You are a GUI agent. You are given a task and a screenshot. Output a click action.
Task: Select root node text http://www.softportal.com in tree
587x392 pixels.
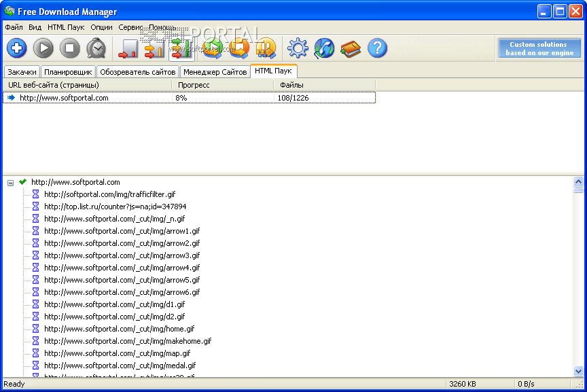75,182
